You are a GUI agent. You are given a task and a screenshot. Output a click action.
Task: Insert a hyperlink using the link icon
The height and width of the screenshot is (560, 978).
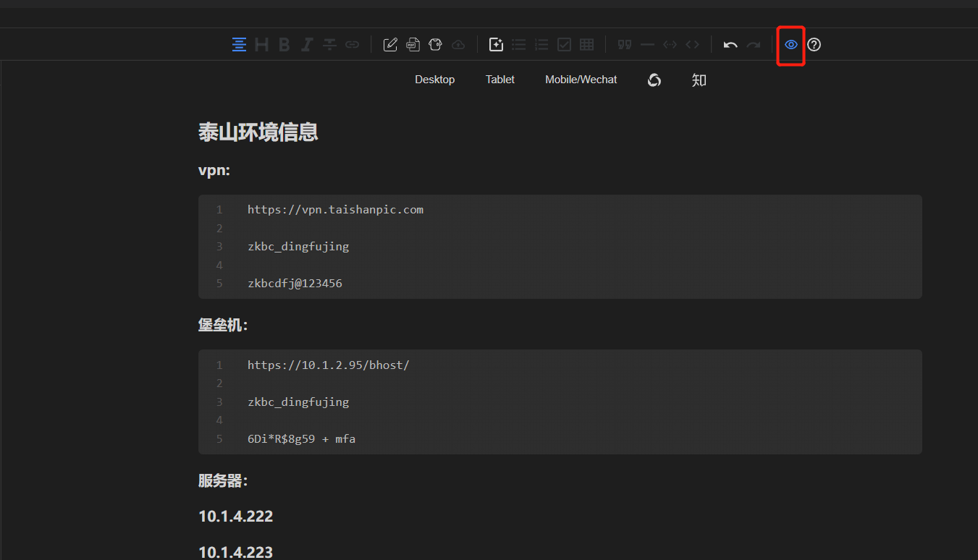click(353, 44)
